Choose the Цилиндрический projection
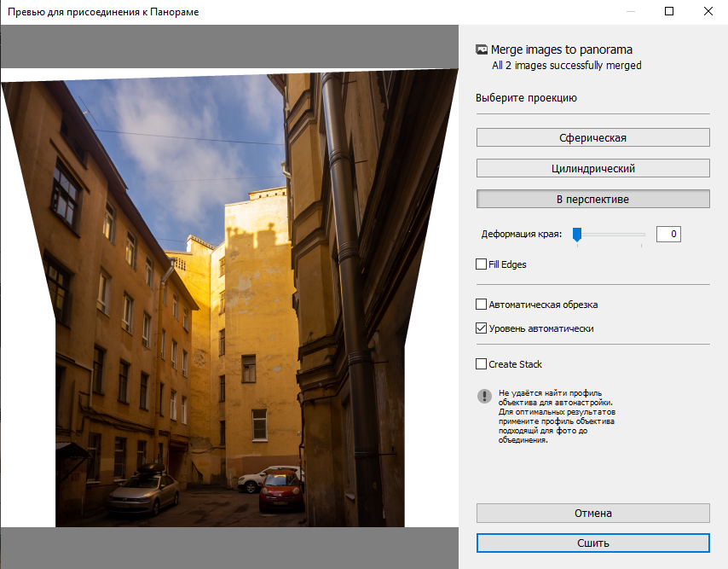Viewport: 728px width, 569px height. (592, 168)
